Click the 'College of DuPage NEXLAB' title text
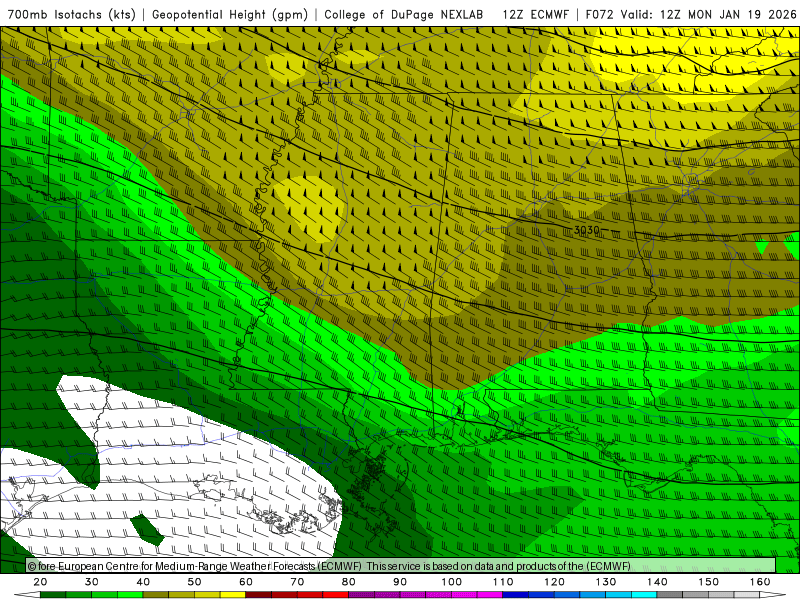The image size is (800, 600). [x=403, y=15]
